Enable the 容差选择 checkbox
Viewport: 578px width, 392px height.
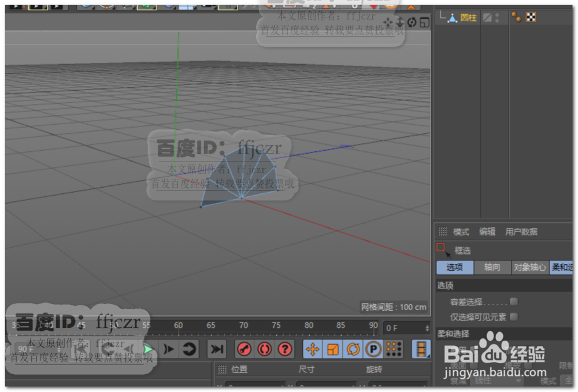click(x=513, y=302)
